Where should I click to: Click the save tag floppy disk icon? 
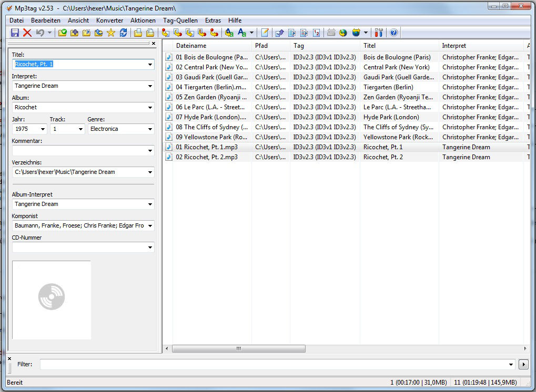pyautogui.click(x=15, y=33)
